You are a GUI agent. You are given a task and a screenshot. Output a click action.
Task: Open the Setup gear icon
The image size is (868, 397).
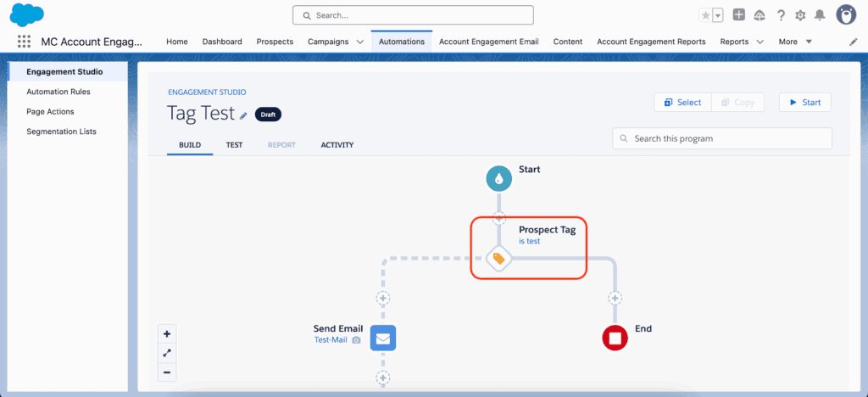(800, 15)
